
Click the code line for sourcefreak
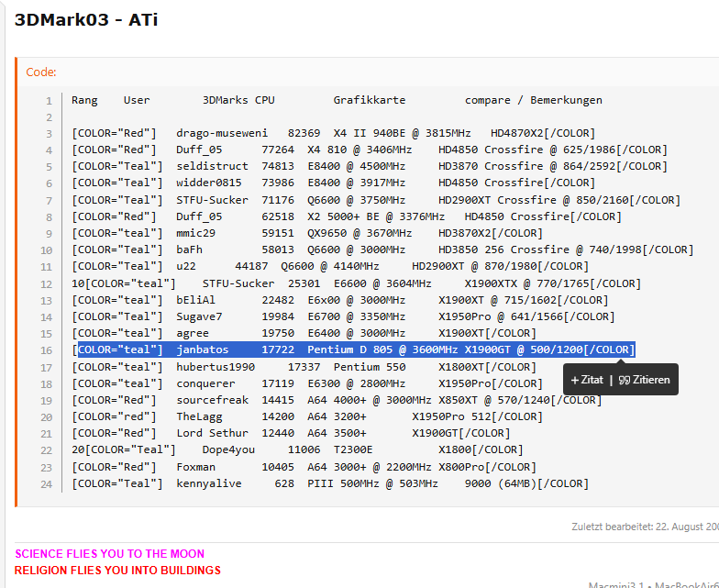tap(337, 400)
